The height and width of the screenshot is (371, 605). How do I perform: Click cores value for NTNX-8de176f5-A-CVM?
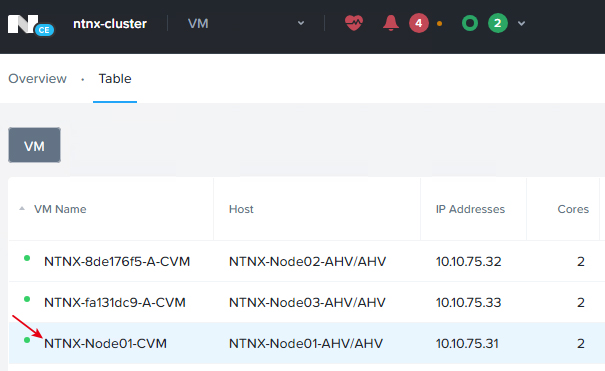581,261
